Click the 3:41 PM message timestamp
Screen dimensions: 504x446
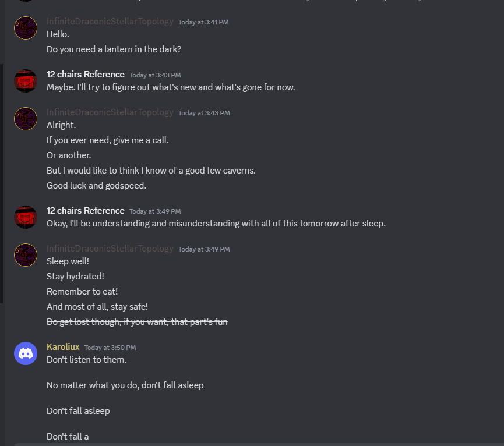(x=203, y=22)
